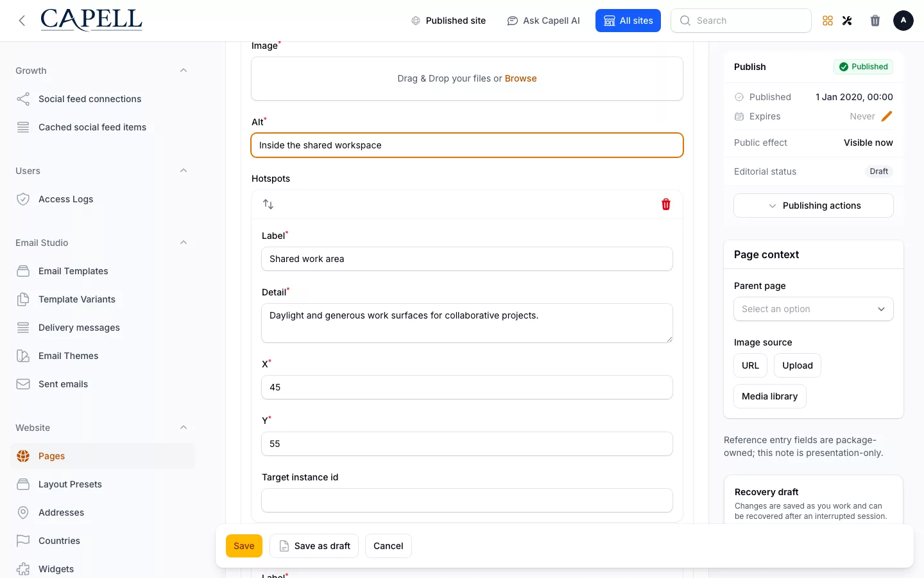This screenshot has width=924, height=578.
Task: Choose Upload as image source
Action: [798, 365]
